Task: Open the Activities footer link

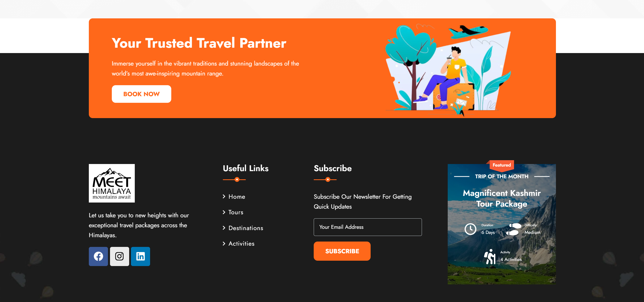Action: 241,244
